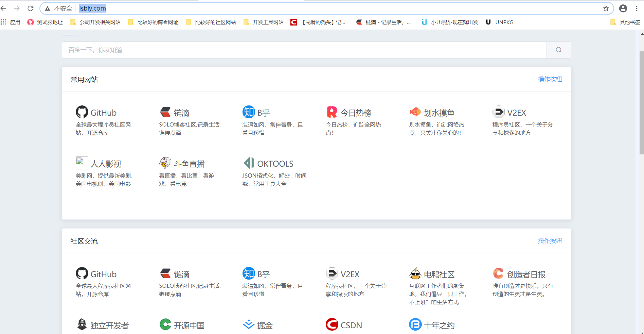Click the V2EX icon in 常用网站
Viewport: 644px width, 334px height.
(x=499, y=112)
